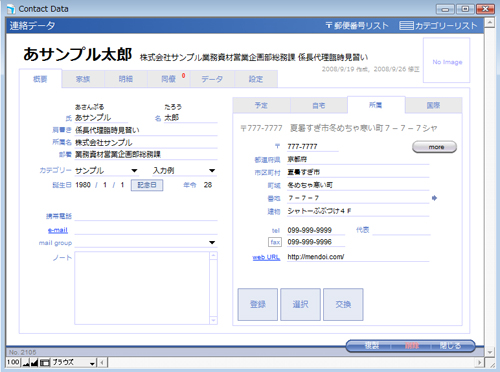Click the 交換 exchange button
The image size is (500, 372).
343,304
